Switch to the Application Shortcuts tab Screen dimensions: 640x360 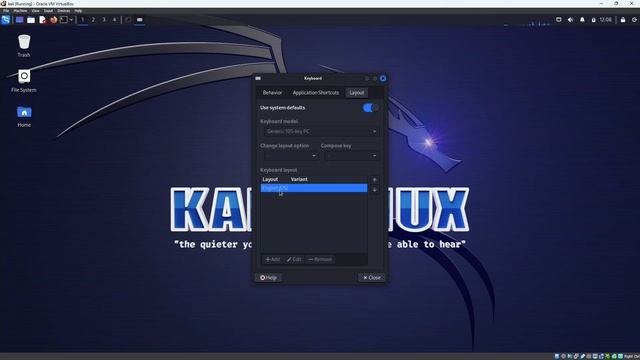(x=316, y=93)
